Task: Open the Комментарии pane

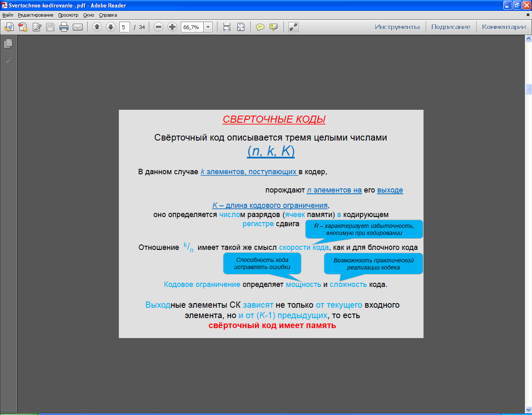Action: pos(504,27)
